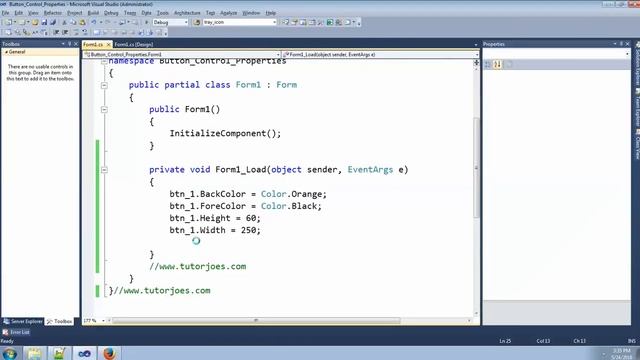Click the Increase indent toolbar icon
The height and width of the screenshot is (360, 640).
(65, 32)
